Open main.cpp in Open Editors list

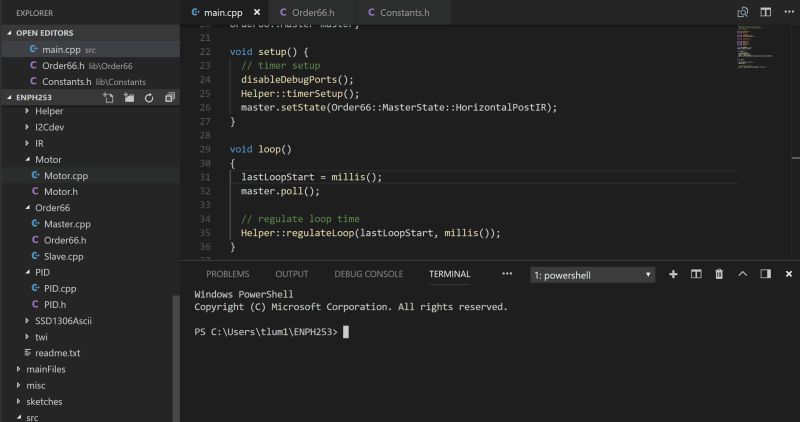(90, 49)
